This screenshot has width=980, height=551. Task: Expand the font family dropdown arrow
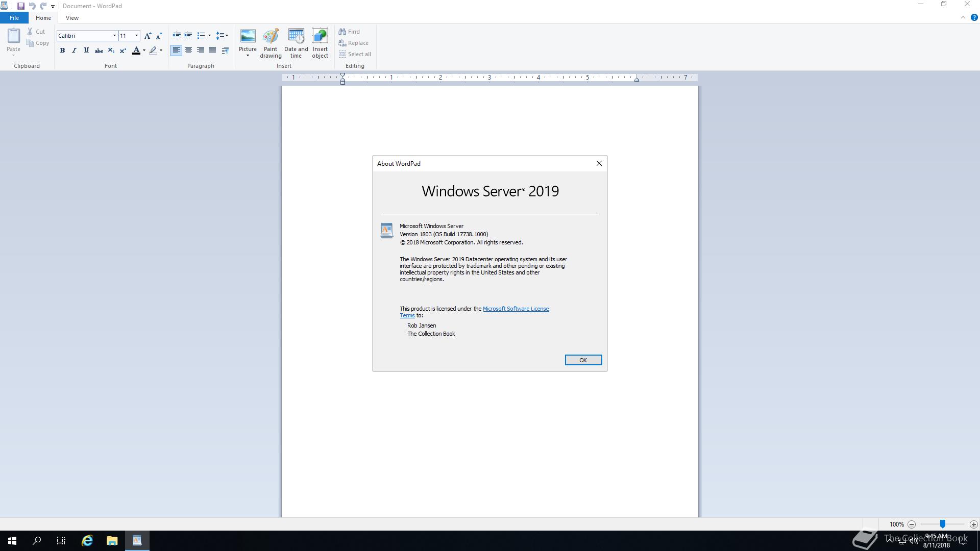(x=114, y=36)
